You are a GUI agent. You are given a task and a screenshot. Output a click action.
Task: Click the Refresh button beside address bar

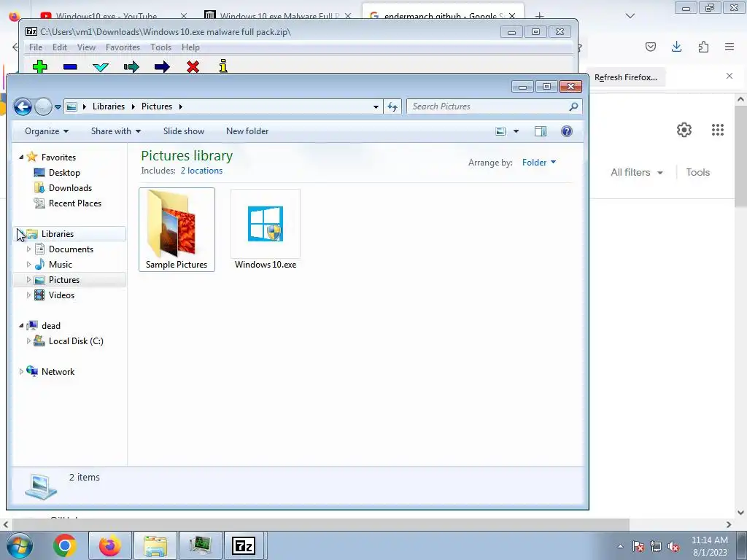pyautogui.click(x=392, y=106)
